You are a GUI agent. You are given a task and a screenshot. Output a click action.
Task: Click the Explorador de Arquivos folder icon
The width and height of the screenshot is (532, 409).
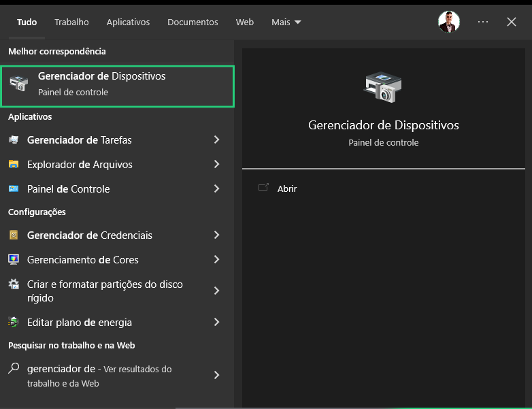pyautogui.click(x=14, y=164)
